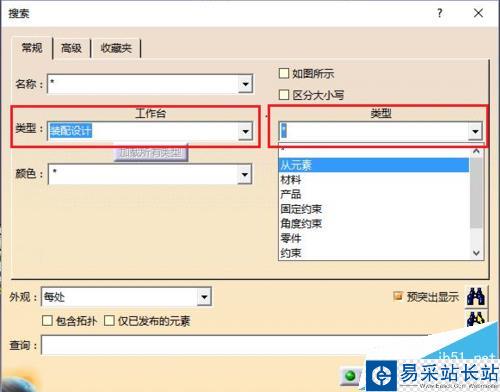Switch to the 收藏夹 tab
This screenshot has width=500, height=392.
116,48
